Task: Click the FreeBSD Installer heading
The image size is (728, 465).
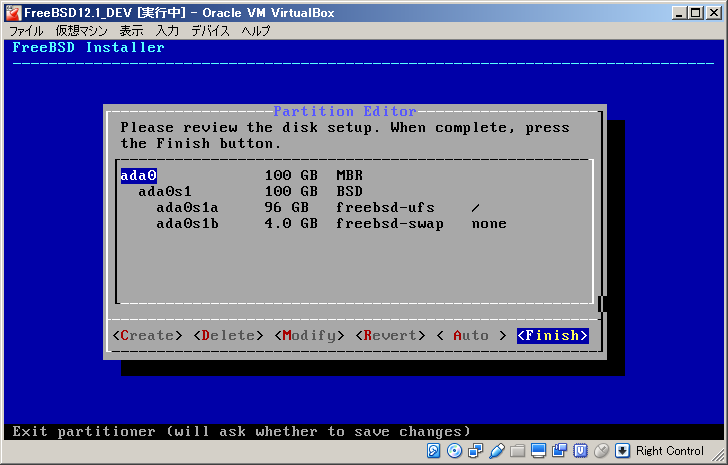Action: pos(88,47)
